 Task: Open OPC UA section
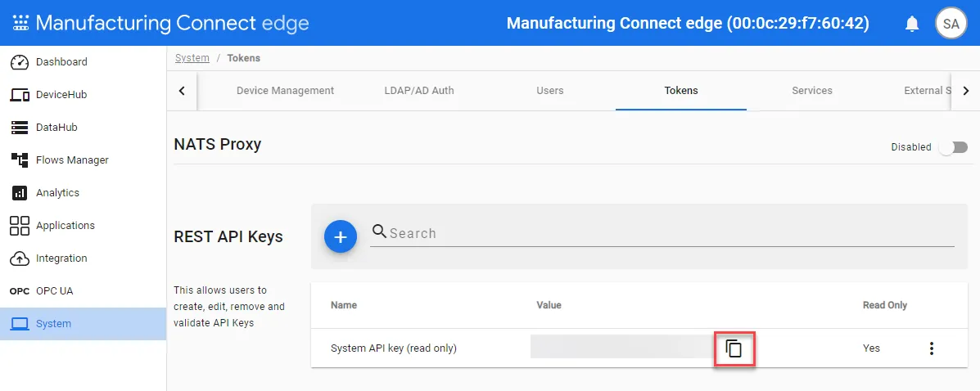pyautogui.click(x=84, y=291)
